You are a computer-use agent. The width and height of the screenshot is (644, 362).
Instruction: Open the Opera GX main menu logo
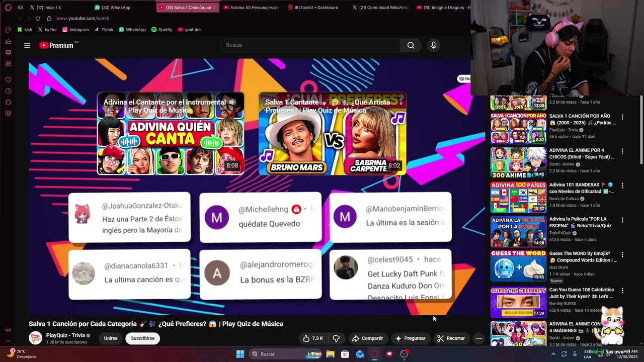pyautogui.click(x=8, y=8)
